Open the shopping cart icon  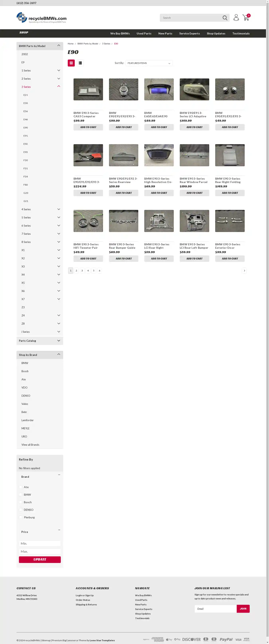(246, 18)
